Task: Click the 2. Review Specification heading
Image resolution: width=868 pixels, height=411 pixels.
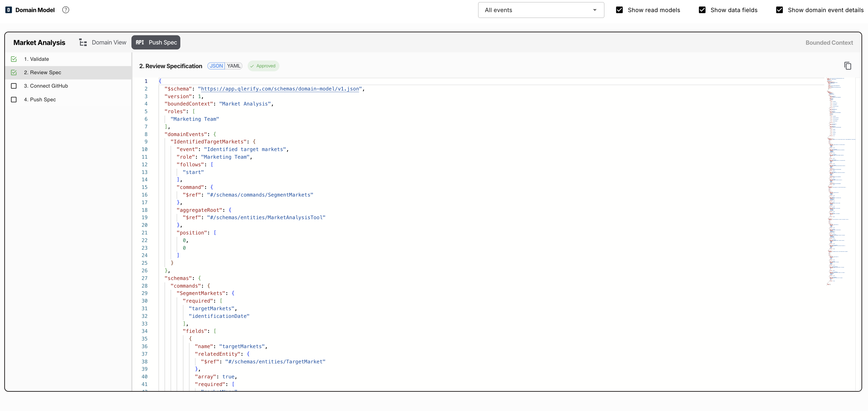Action: [x=171, y=66]
